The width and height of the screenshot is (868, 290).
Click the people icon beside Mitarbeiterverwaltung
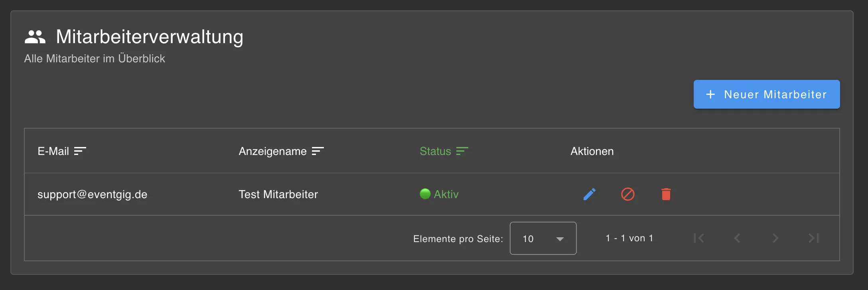pos(35,37)
